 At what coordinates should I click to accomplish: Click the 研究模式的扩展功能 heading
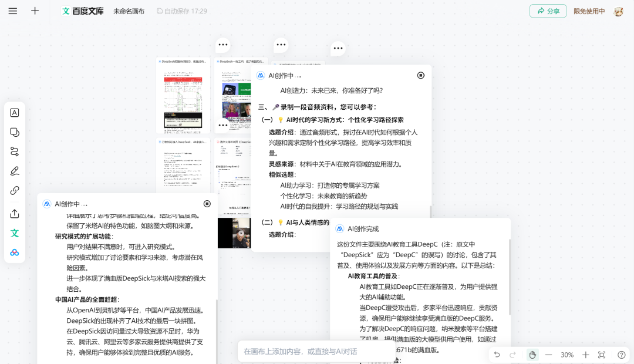point(85,236)
